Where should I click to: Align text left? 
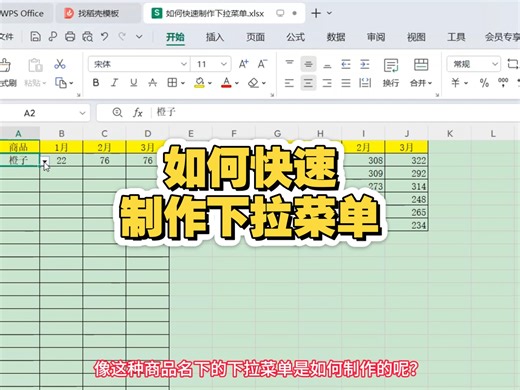[289, 83]
